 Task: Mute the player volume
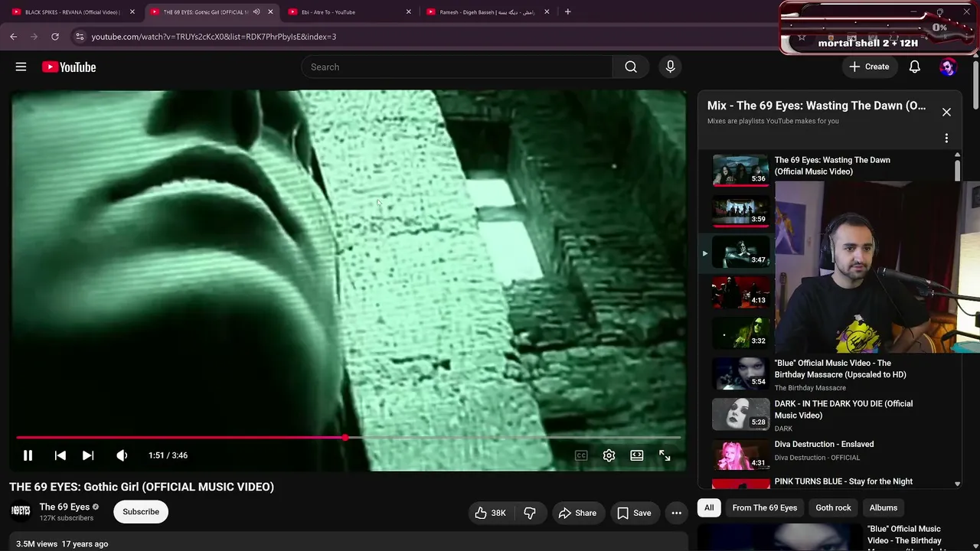coord(122,455)
